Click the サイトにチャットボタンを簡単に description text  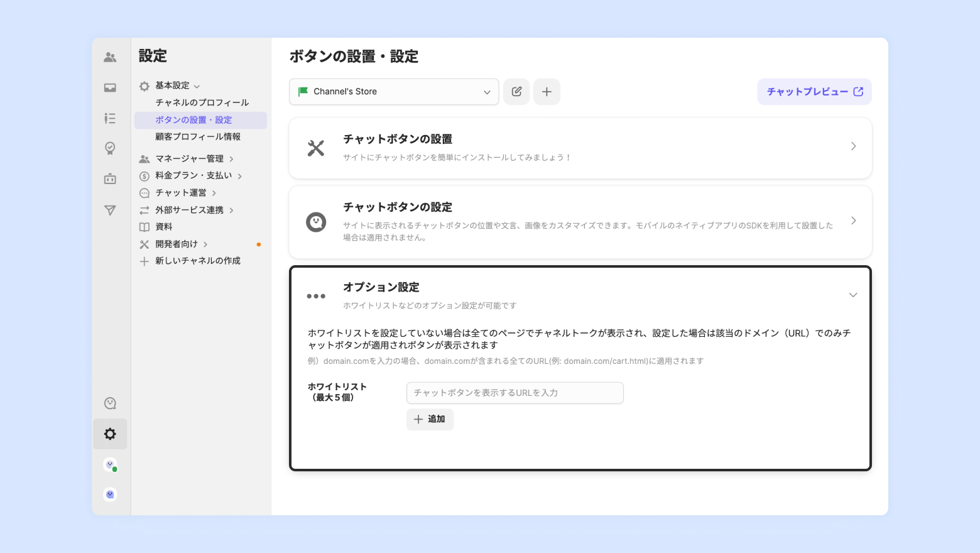click(x=457, y=158)
